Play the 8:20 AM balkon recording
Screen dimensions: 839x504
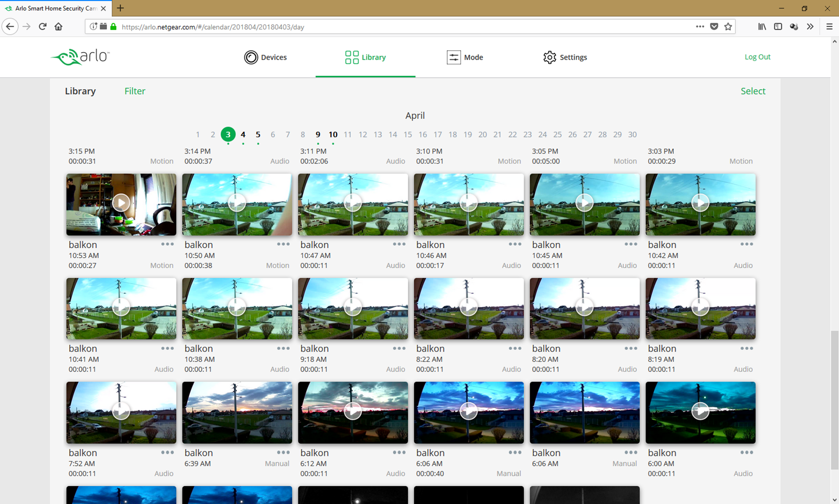tap(585, 307)
